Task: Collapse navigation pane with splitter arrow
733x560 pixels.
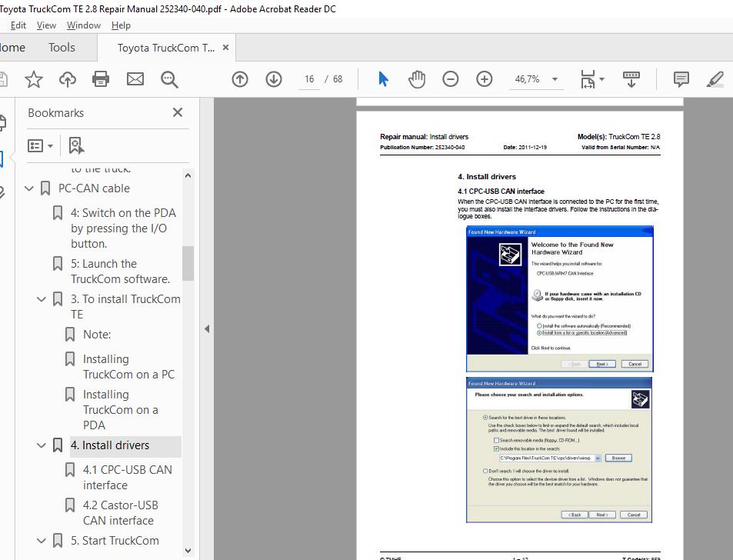Action: click(x=207, y=328)
